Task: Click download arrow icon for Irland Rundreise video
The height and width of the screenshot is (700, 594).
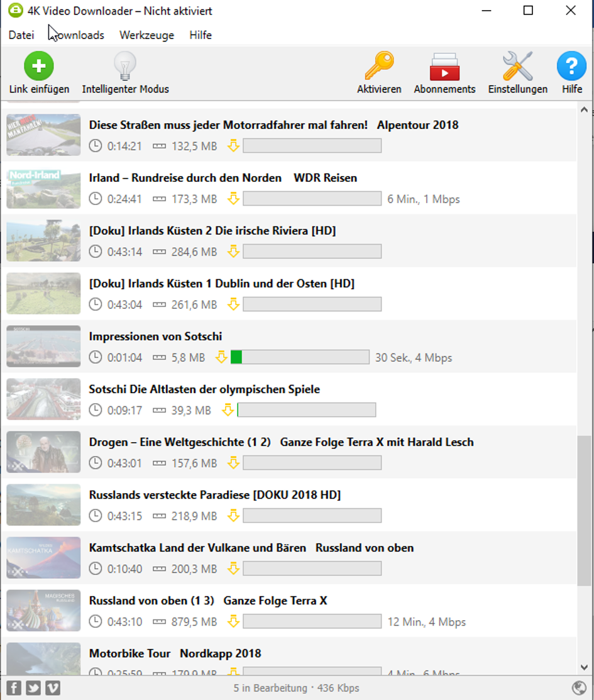Action: tap(233, 199)
